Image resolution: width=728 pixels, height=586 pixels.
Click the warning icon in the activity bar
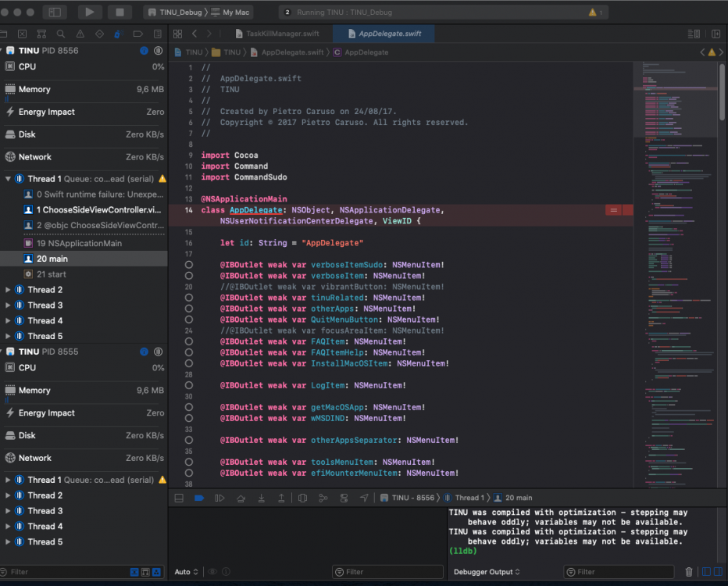coord(592,13)
